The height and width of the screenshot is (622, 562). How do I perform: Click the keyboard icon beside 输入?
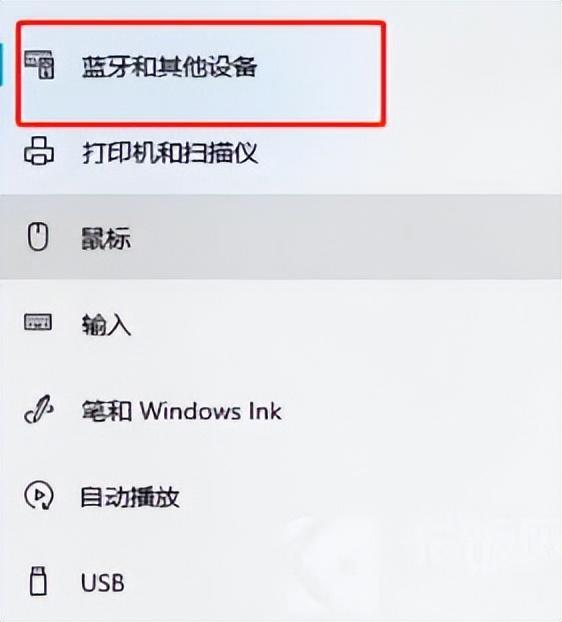click(x=38, y=322)
